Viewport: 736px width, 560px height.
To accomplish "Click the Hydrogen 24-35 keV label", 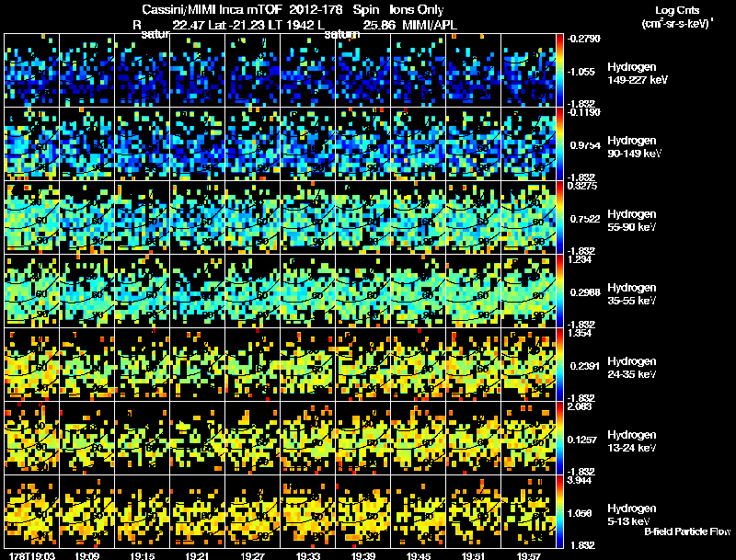I will [x=632, y=368].
